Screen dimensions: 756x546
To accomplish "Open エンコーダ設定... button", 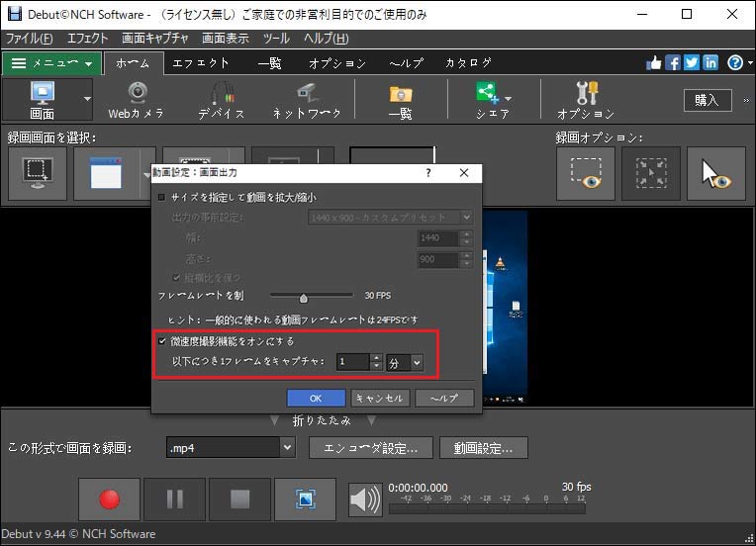I will coord(371,448).
